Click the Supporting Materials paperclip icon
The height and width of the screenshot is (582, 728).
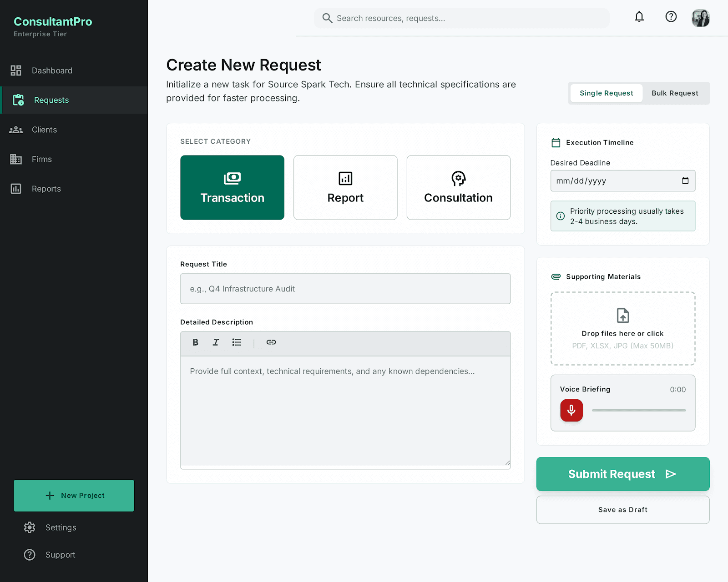(556, 276)
